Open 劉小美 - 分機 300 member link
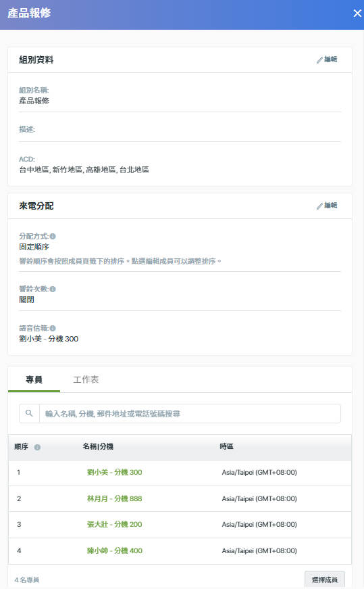Image resolution: width=364 pixels, height=589 pixels. tap(114, 472)
